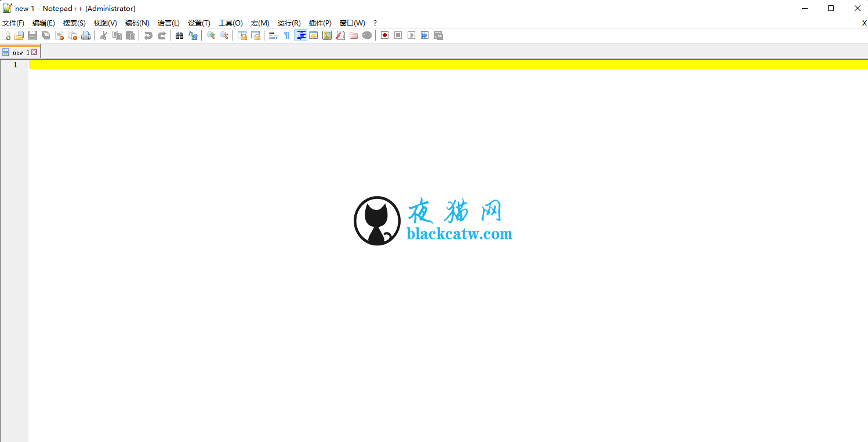The height and width of the screenshot is (442, 868).
Task: Open the 插件(P) menu
Action: point(320,23)
